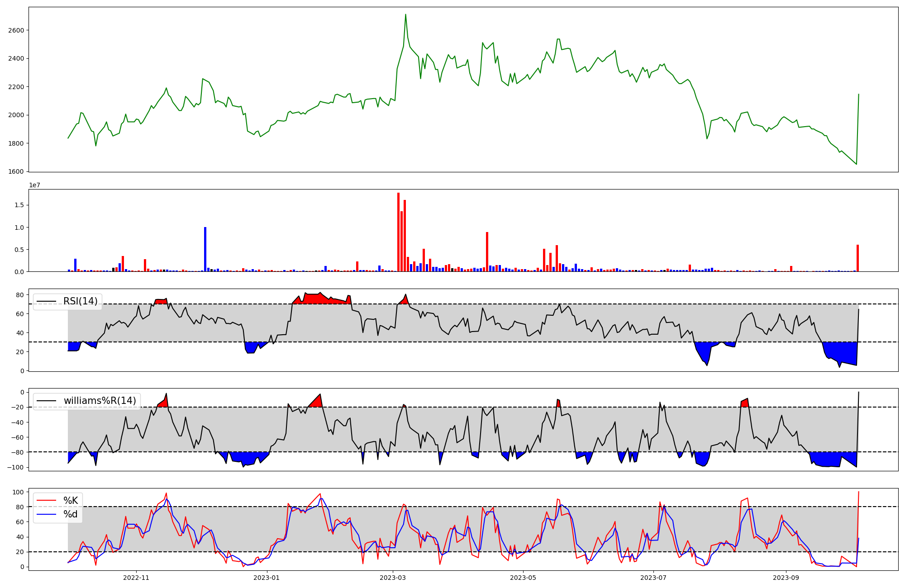Click the 2022-11 date axis label
This screenshot has width=905, height=588.
[136, 578]
